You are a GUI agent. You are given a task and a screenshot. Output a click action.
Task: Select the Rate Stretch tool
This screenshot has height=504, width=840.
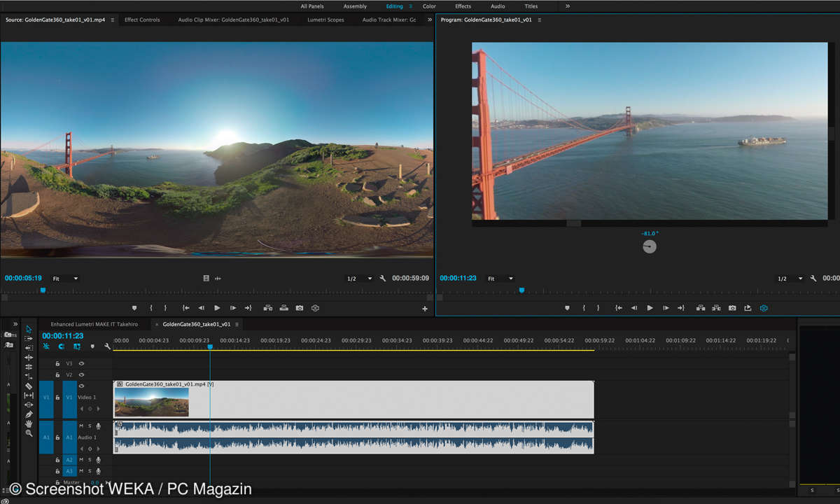[x=29, y=376]
